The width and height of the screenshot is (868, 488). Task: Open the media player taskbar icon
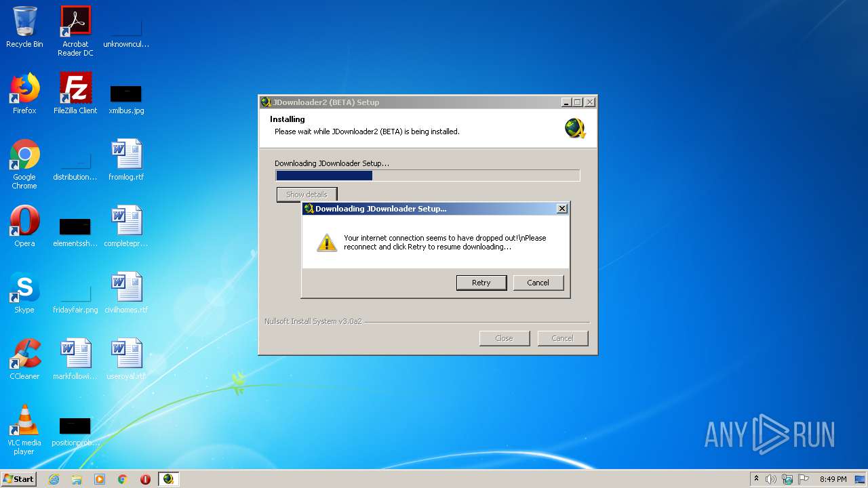tap(100, 479)
